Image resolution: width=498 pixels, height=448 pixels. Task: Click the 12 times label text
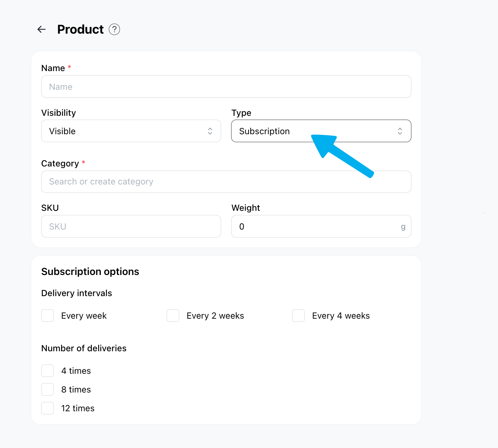(78, 408)
